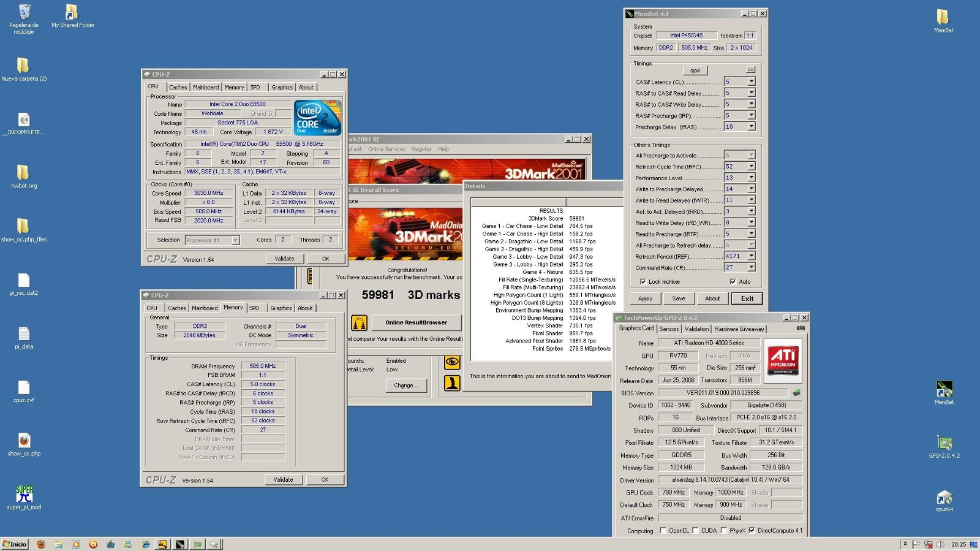The width and height of the screenshot is (980, 551).
Task: Click spd button in MemSet Timings
Action: [x=695, y=70]
